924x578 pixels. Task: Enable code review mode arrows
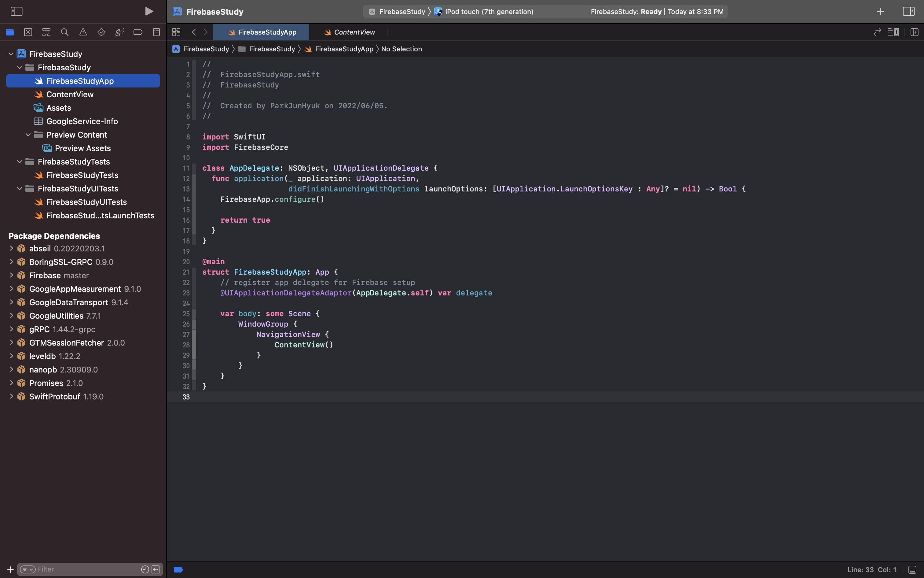pyautogui.click(x=878, y=32)
